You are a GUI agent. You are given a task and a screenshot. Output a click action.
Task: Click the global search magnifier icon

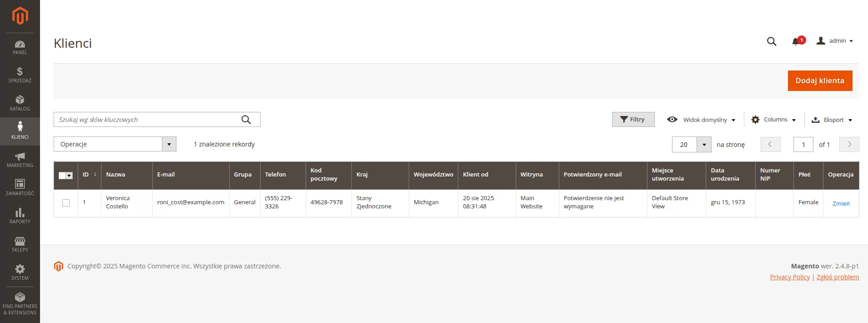[771, 41]
